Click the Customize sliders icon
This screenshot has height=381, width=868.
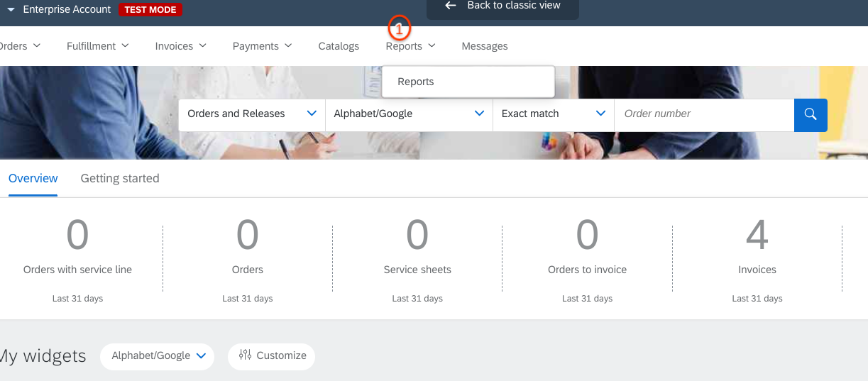pos(246,355)
